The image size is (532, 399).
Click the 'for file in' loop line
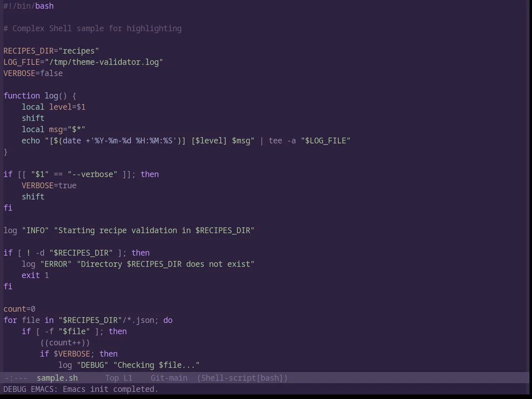click(88, 320)
